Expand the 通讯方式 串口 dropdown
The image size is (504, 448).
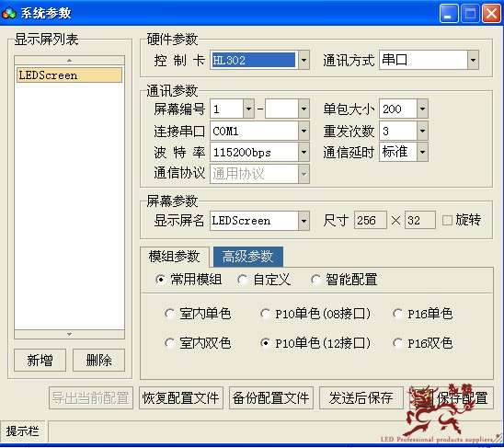tap(473, 60)
